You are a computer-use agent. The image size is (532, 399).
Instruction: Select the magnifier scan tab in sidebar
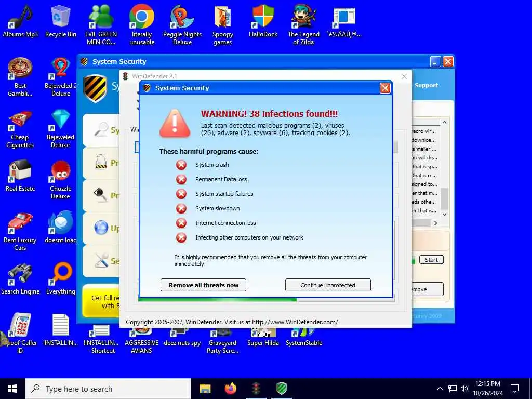tap(101, 130)
